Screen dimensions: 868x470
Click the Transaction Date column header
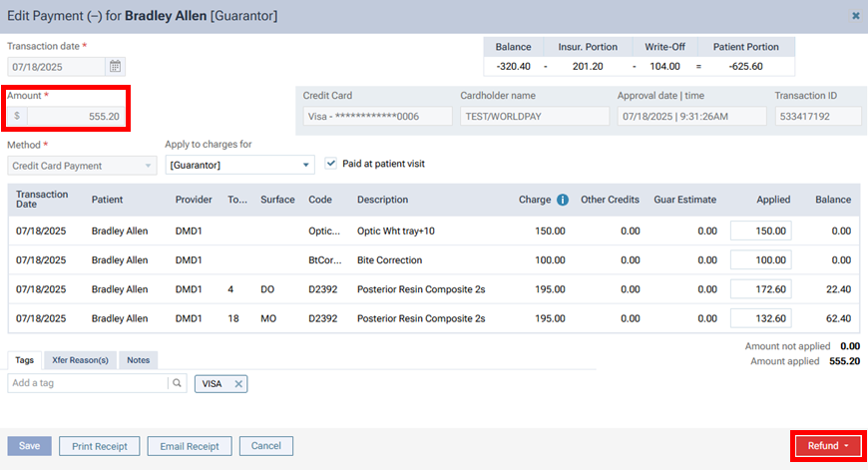pyautogui.click(x=42, y=200)
